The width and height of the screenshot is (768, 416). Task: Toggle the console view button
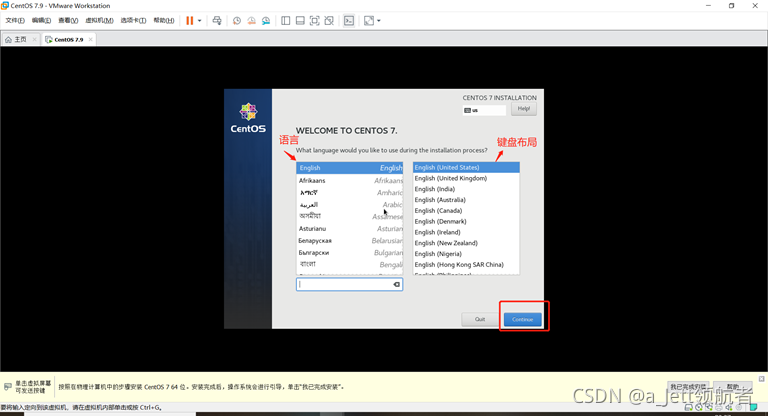click(349, 21)
